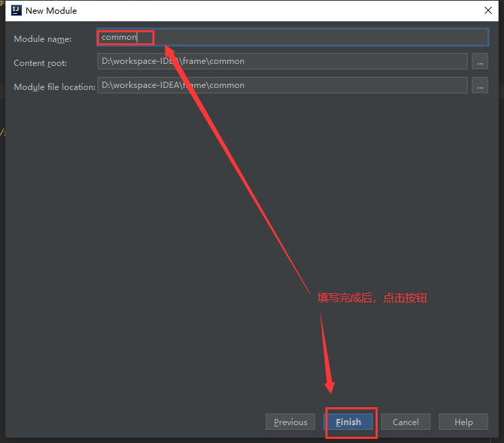Cancel the New Module dialog
The height and width of the screenshot is (443, 504).
click(x=406, y=422)
